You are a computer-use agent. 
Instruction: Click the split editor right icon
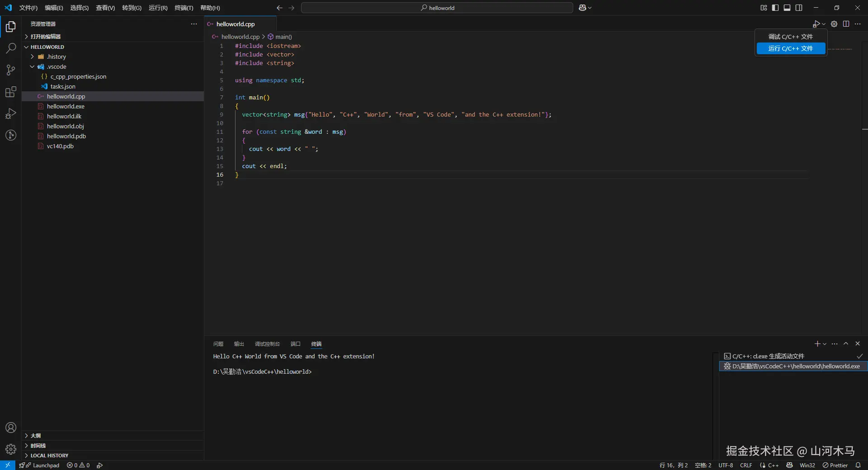click(x=846, y=24)
